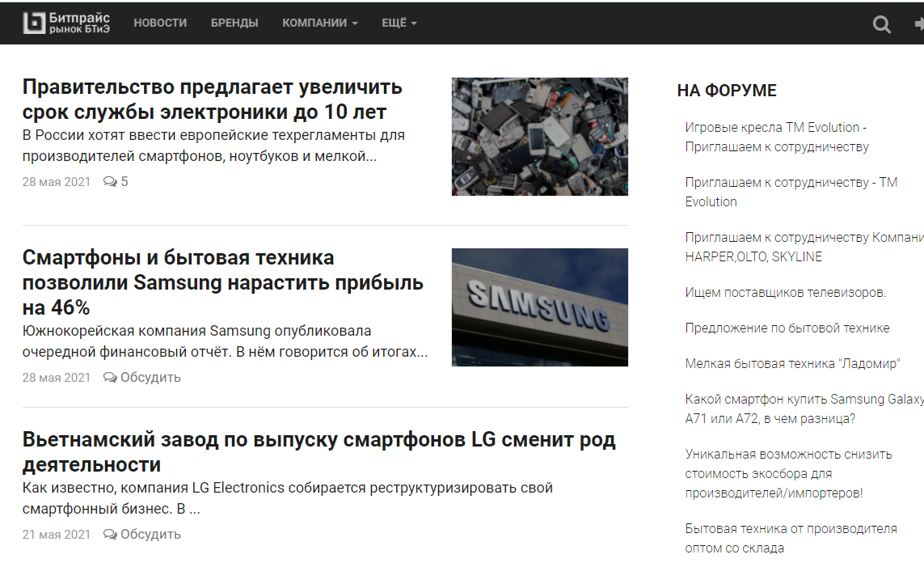Open forum topic Мелкая бытовая техника Ладомир
Image resolution: width=924 pixels, height=563 pixels.
pos(792,364)
